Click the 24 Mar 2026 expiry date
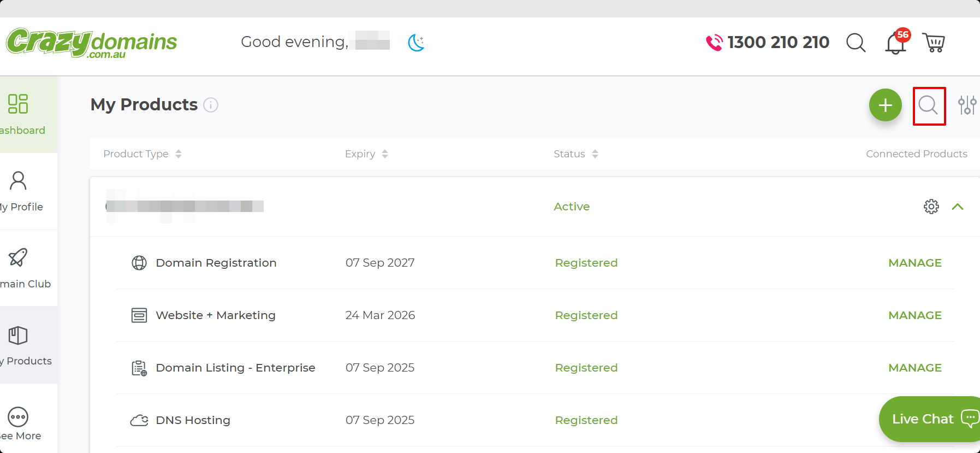 380,315
